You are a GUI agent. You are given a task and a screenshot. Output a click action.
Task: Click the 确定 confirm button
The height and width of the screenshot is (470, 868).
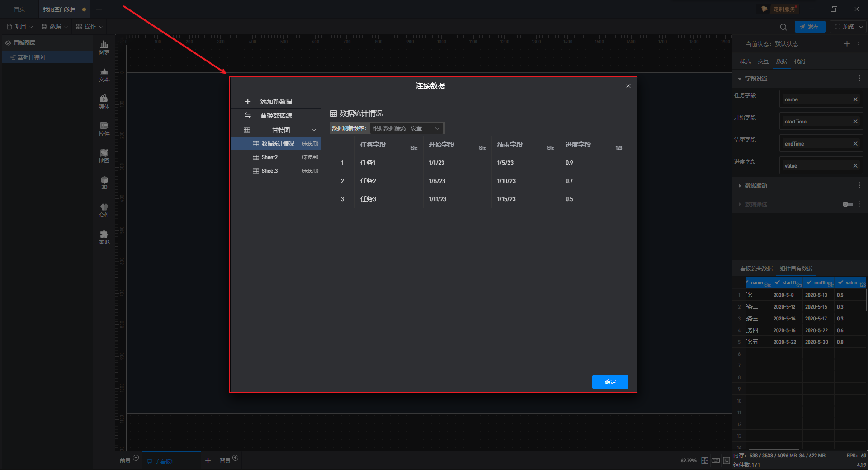pos(610,382)
